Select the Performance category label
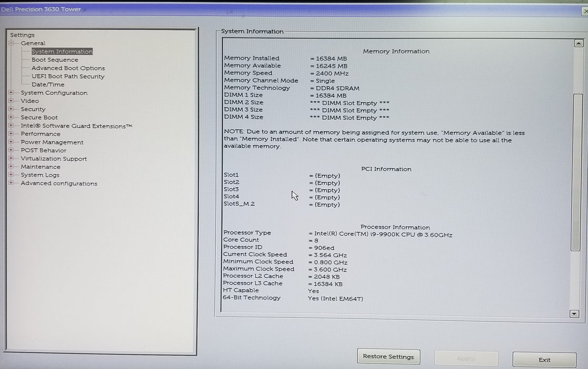This screenshot has width=588, height=369. point(41,134)
